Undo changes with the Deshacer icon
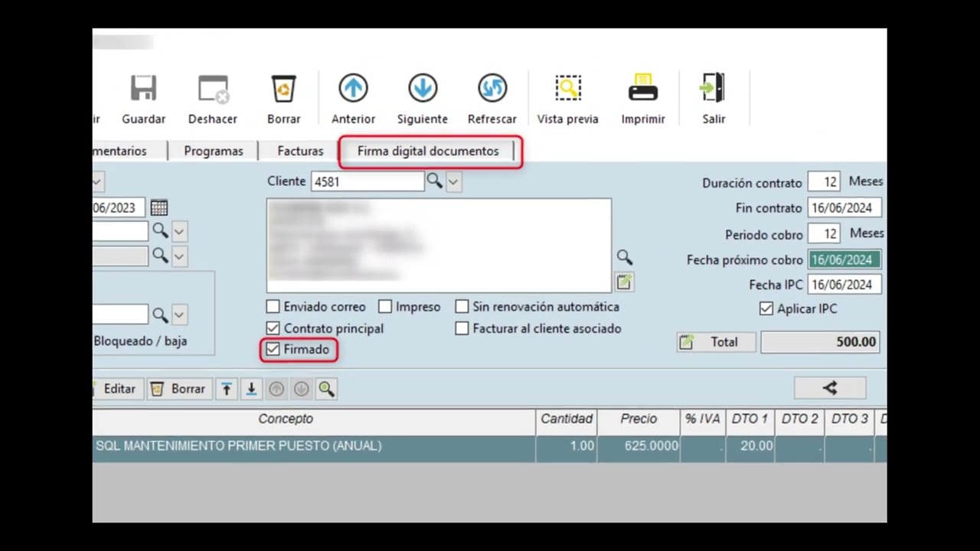 pos(213,89)
